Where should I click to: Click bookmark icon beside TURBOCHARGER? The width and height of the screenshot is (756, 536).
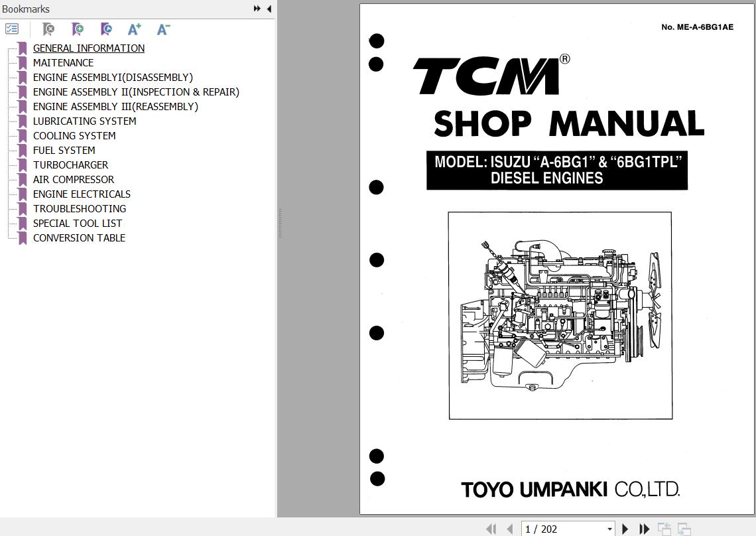22,165
